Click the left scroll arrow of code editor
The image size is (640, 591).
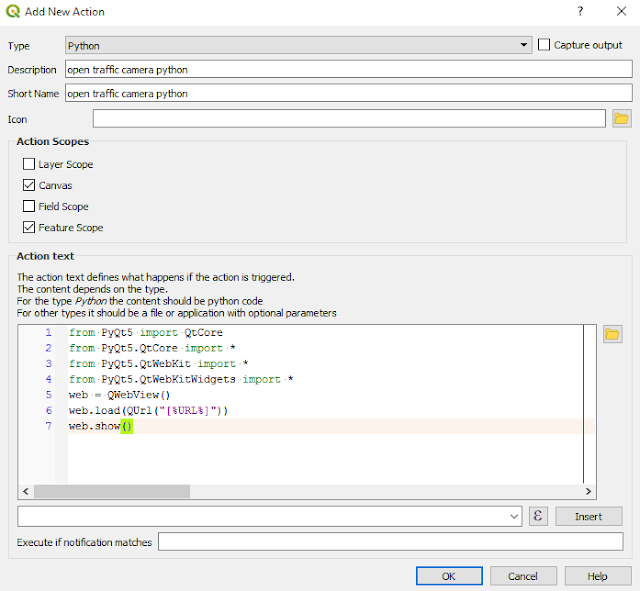pyautogui.click(x=25, y=491)
